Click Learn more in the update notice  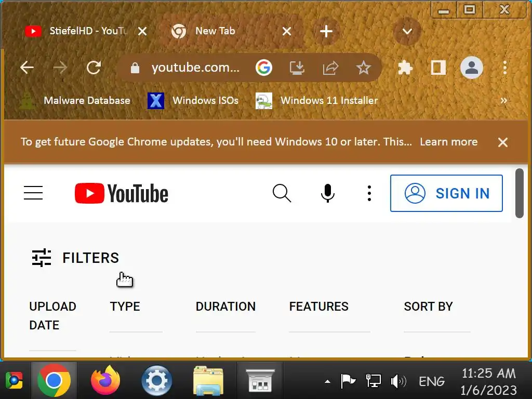(x=448, y=142)
